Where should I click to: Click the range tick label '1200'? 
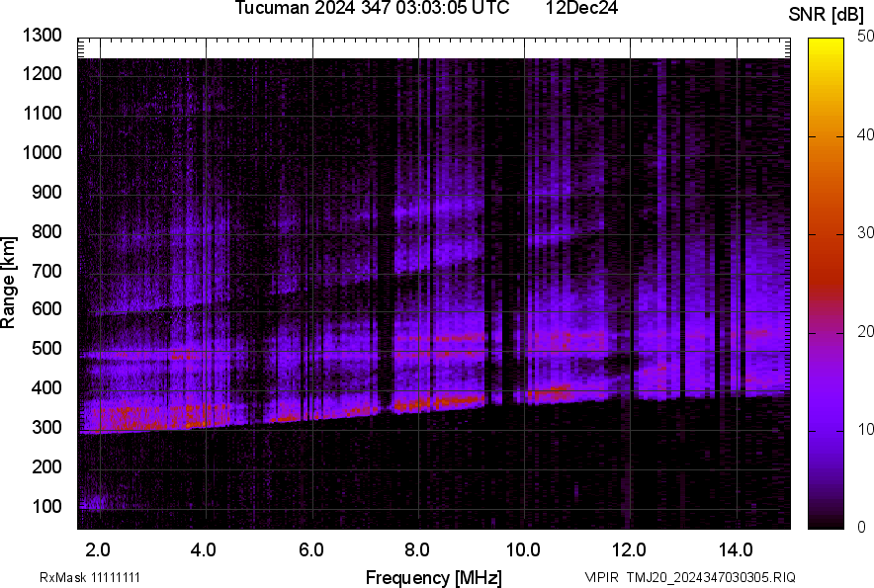pos(42,73)
